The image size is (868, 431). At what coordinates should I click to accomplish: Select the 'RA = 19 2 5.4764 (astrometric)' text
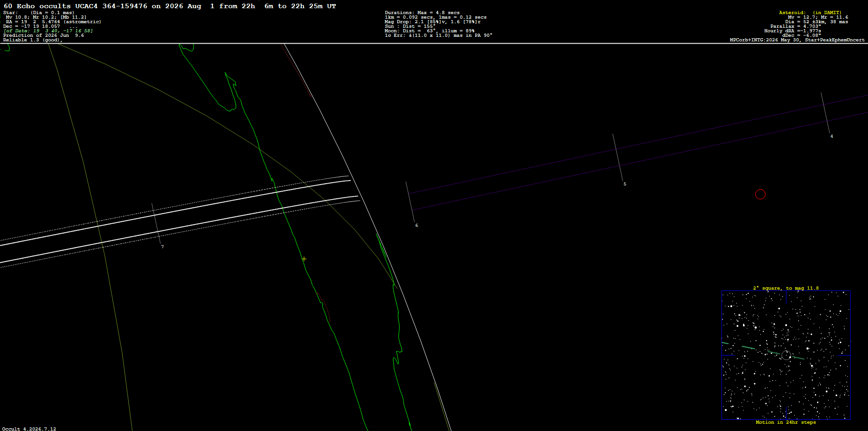coord(54,22)
